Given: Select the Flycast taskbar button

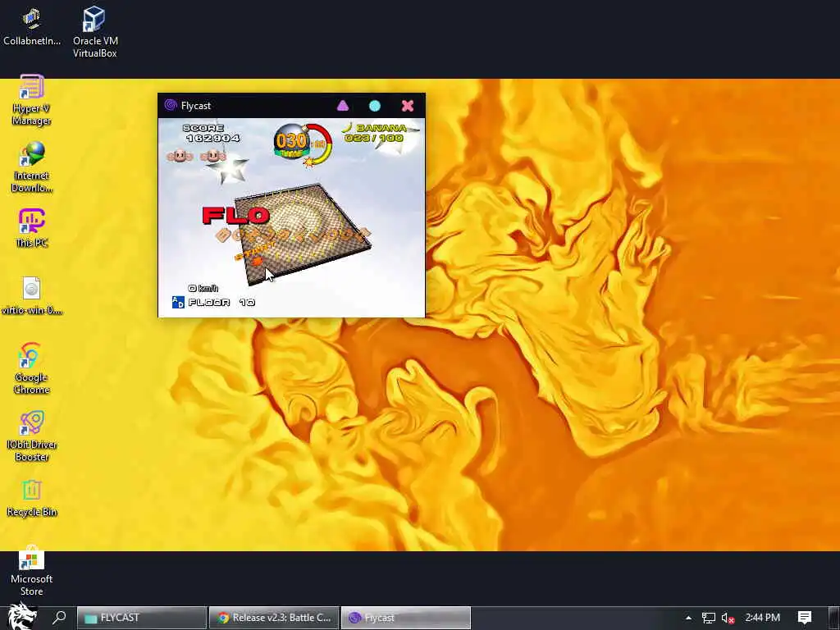Looking at the screenshot, I should pos(406,618).
